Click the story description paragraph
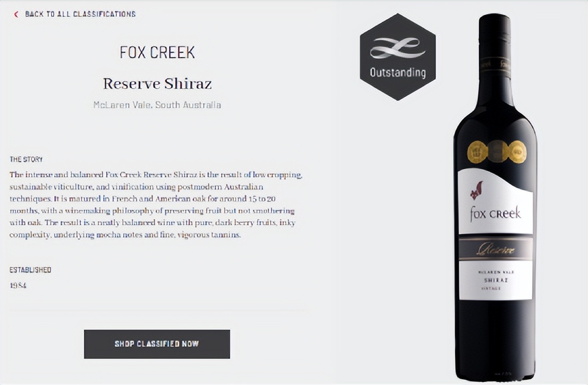Viewport: 588px width, 385px height. pyautogui.click(x=156, y=205)
